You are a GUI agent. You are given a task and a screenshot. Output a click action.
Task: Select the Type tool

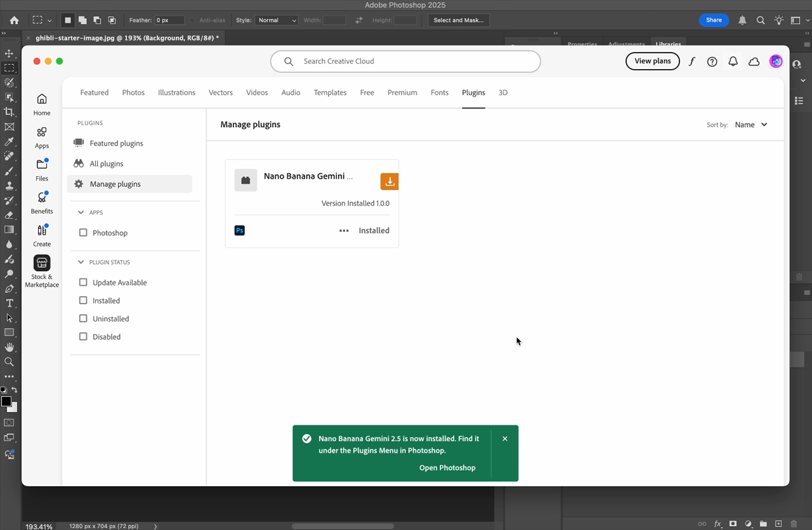pyautogui.click(x=9, y=303)
